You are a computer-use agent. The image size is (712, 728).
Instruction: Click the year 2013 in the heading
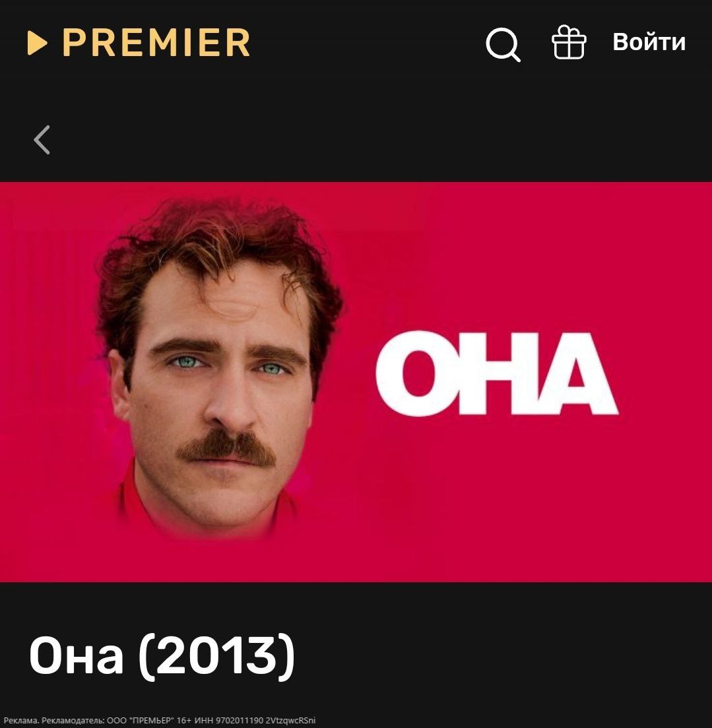click(216, 655)
